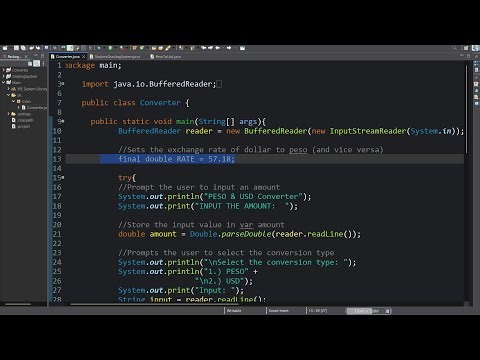Maximize the editor area

point(469,56)
